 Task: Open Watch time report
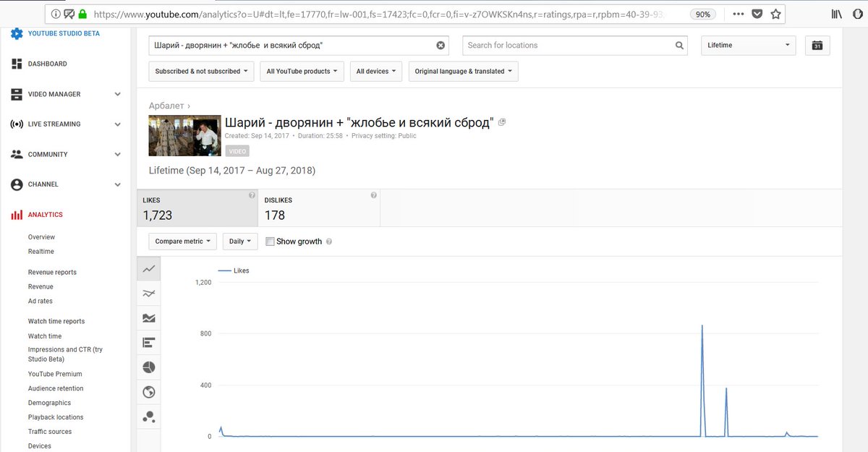(45, 336)
